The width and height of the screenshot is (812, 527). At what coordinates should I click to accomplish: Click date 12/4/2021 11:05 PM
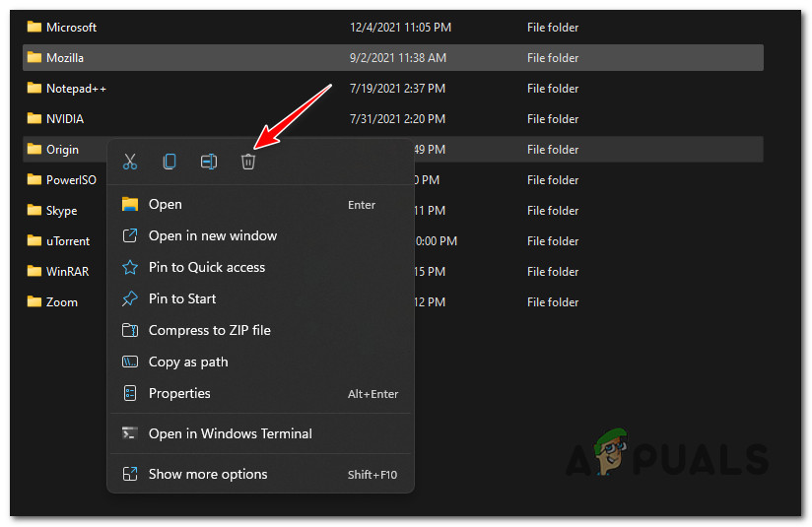coord(400,28)
